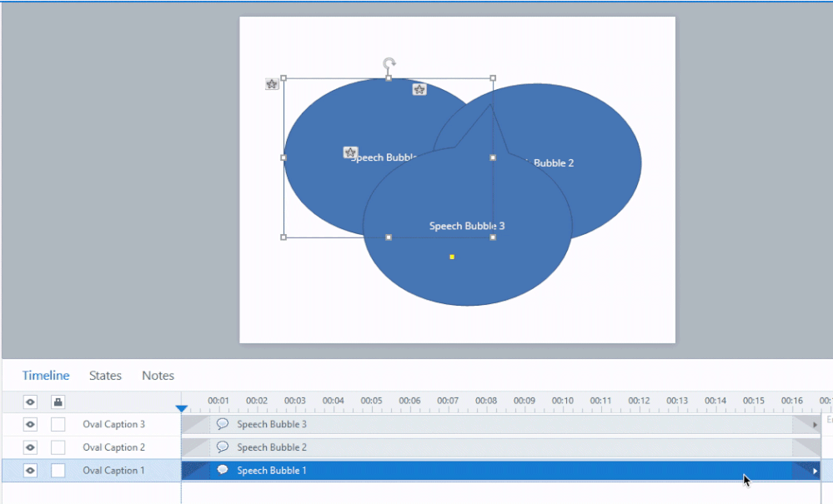Expand arrow at end of Speech Bubble 1 bar

click(815, 471)
